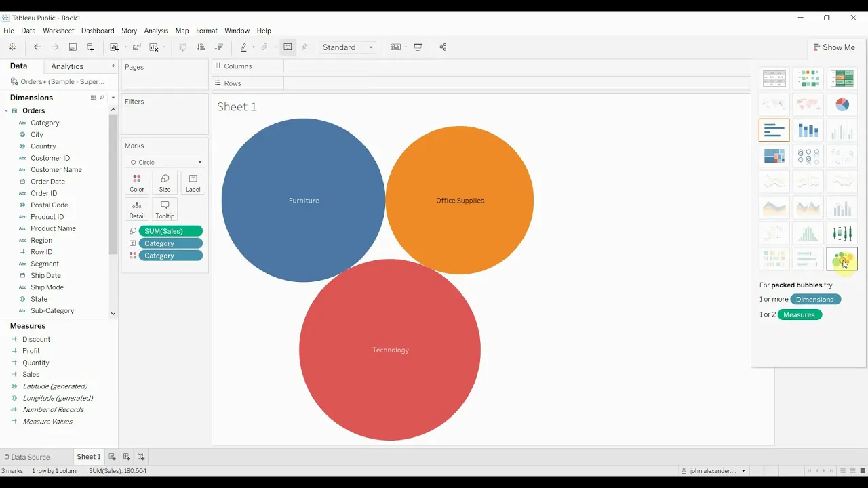
Task: Open the Analysis menu
Action: point(156,30)
